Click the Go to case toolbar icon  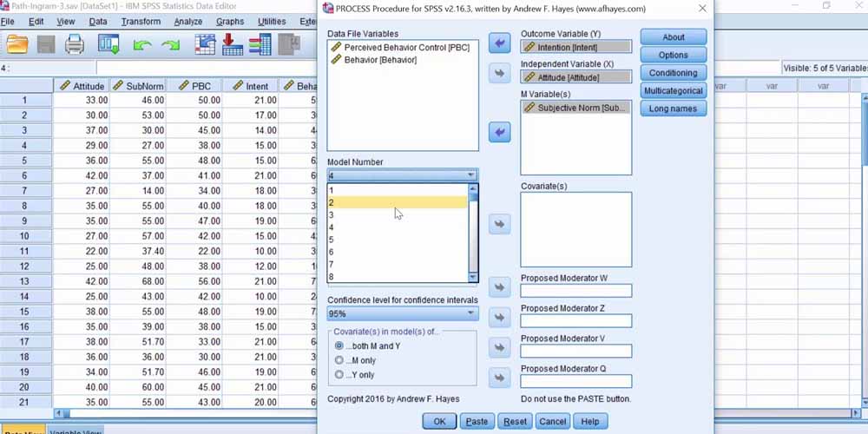tap(206, 44)
